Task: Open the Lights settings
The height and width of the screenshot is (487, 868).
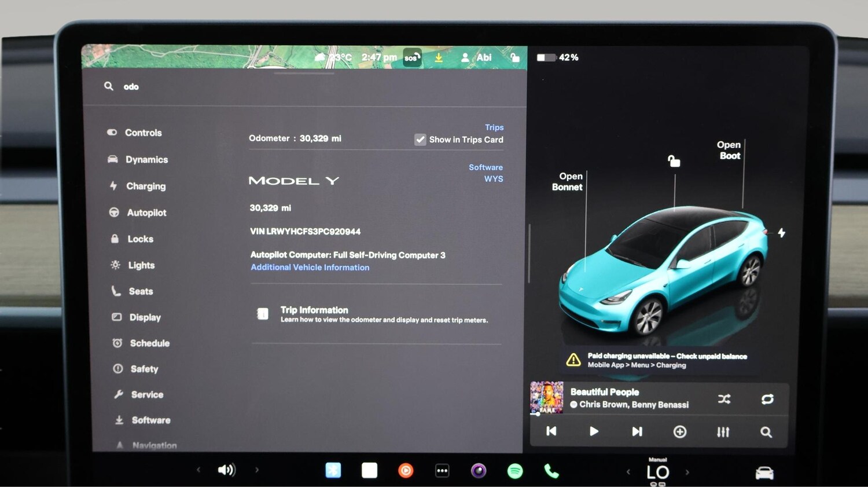Action: pos(133,265)
